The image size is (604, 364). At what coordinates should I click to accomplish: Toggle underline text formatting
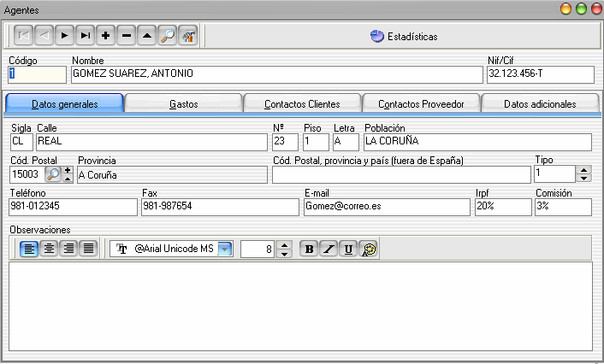(x=348, y=249)
